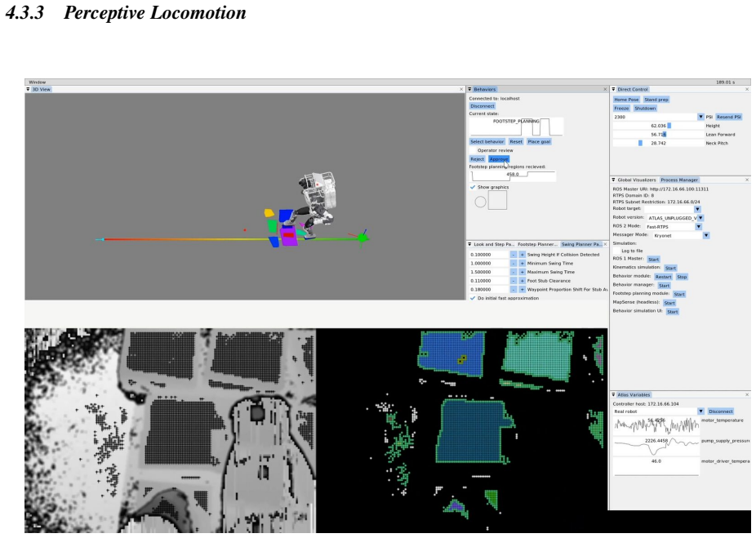Click the Resend PSI button
Screen dimensions: 756x538
[x=728, y=117]
